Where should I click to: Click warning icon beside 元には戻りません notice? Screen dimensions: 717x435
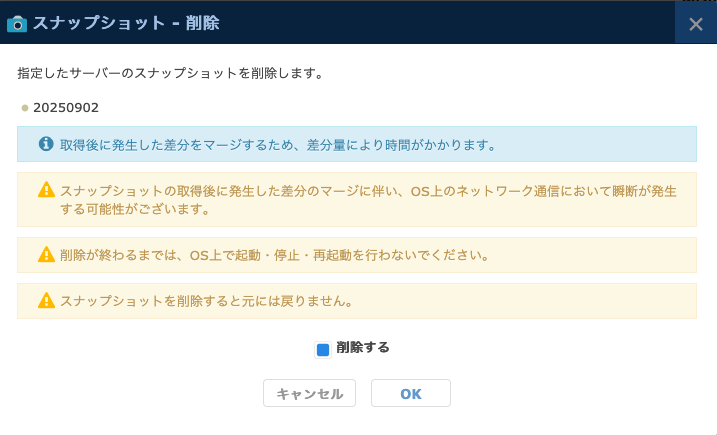pyautogui.click(x=46, y=300)
